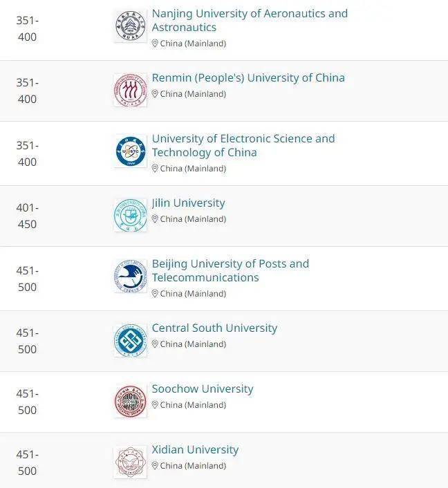Click location pin icon under Jilin University
This screenshot has width=448, height=488.
coord(155,219)
